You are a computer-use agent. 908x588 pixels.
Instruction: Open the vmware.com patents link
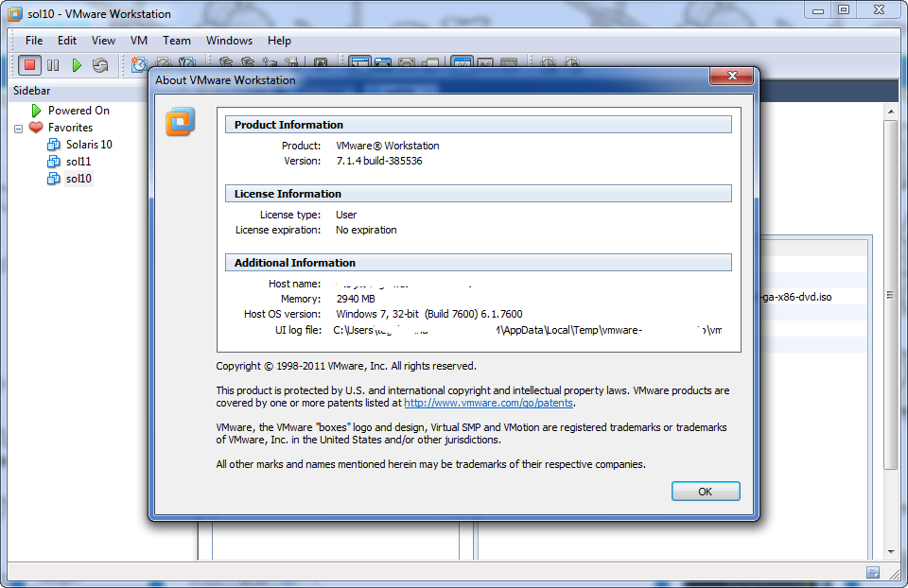tap(488, 403)
